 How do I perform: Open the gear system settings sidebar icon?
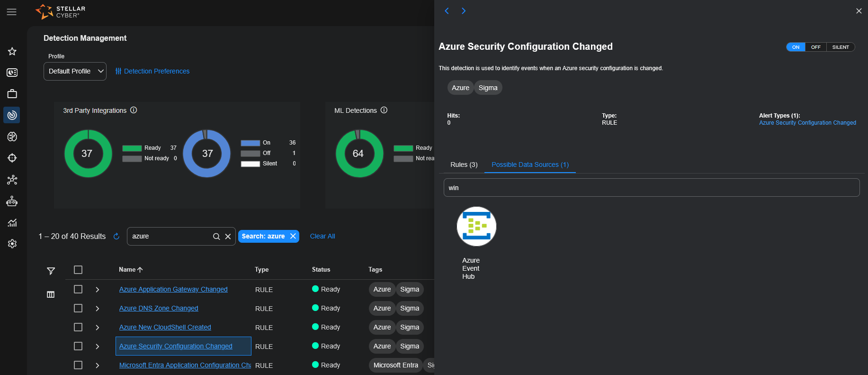[x=12, y=244]
